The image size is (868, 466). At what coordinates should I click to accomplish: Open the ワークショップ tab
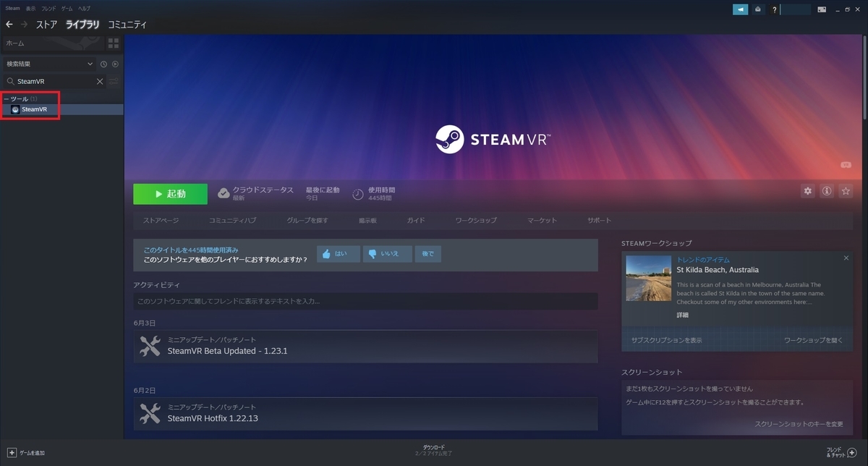(x=476, y=220)
